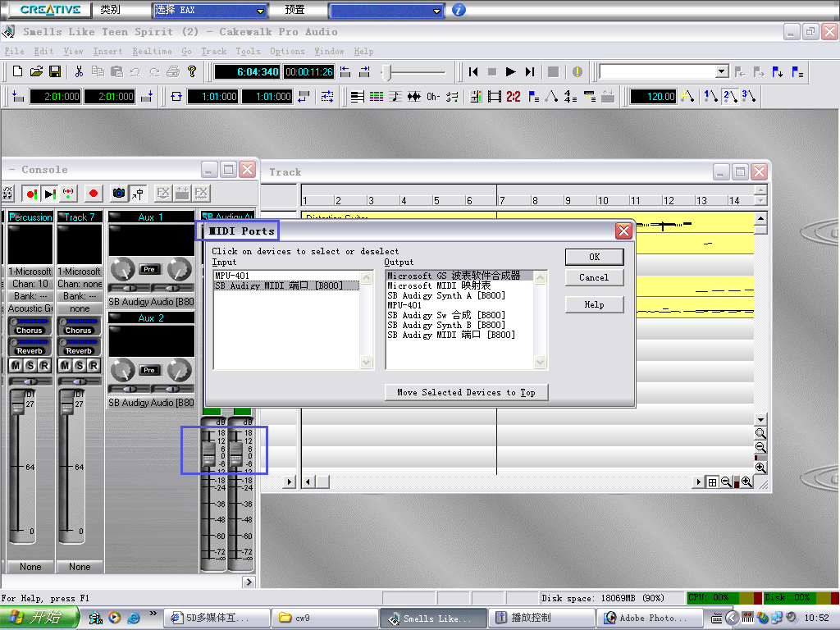Toggle the Aux 2 Pre button
The image size is (840, 630).
(x=149, y=370)
